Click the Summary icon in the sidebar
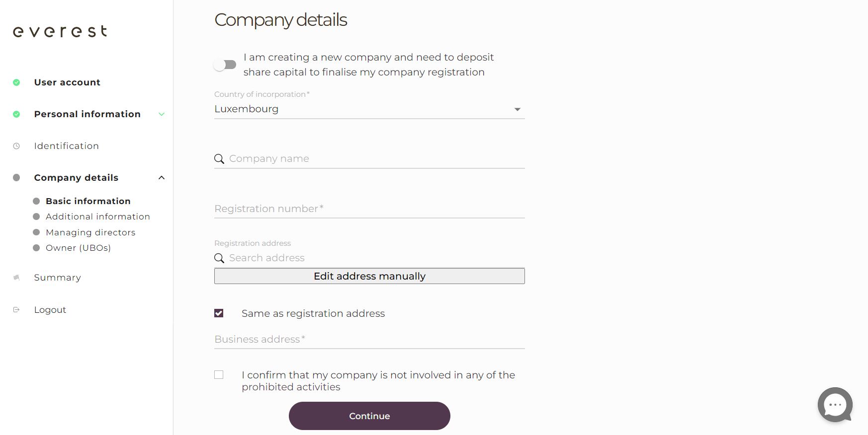The width and height of the screenshot is (868, 435). coord(16,278)
